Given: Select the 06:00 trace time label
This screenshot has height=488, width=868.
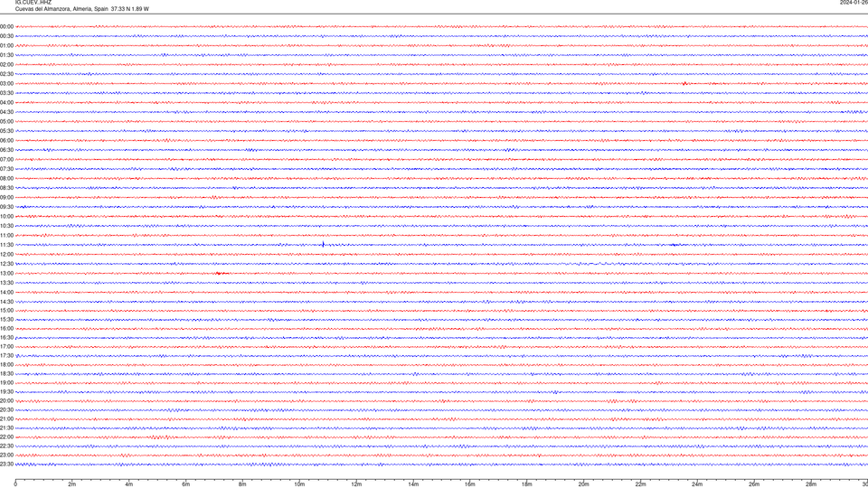Looking at the screenshot, I should [x=6, y=141].
